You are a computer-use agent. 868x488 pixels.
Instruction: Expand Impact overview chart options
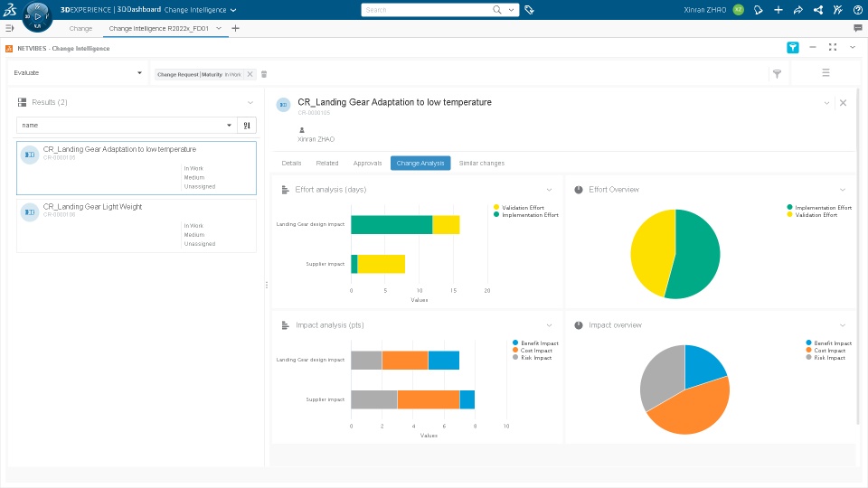click(843, 325)
